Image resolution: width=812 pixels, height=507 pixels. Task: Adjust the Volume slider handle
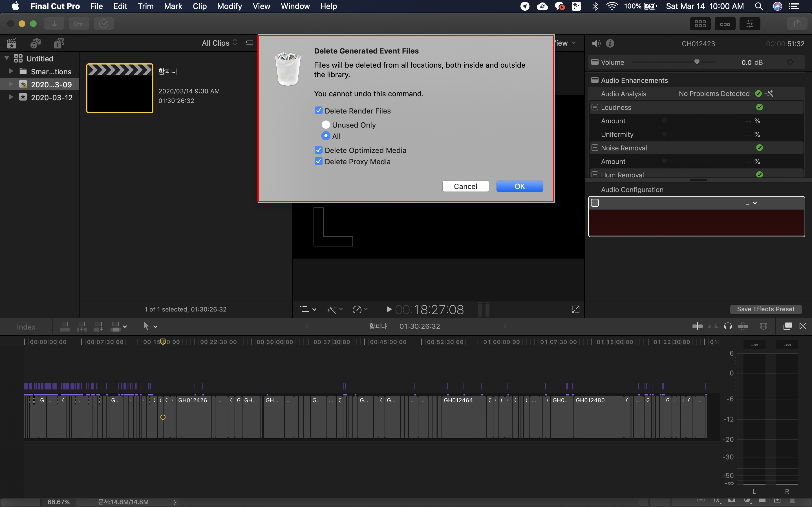point(697,62)
